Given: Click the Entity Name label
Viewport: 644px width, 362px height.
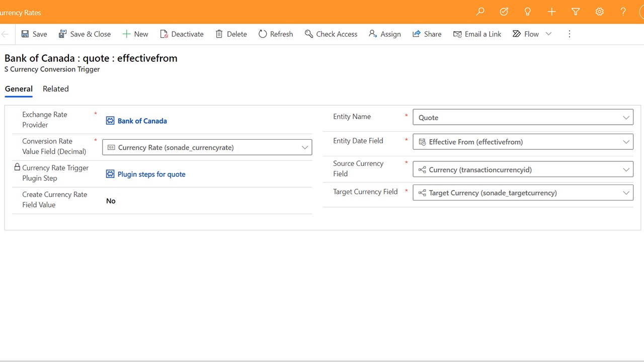Looking at the screenshot, I should click(352, 117).
